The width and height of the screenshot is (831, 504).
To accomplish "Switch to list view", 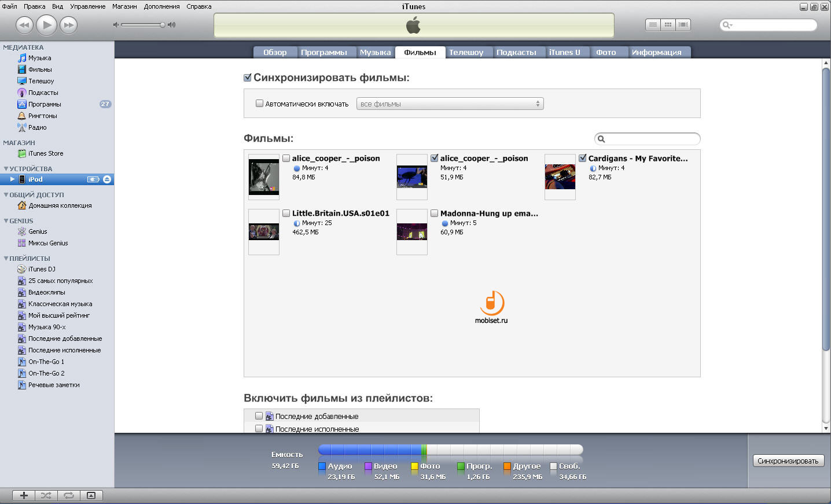I will [x=653, y=25].
